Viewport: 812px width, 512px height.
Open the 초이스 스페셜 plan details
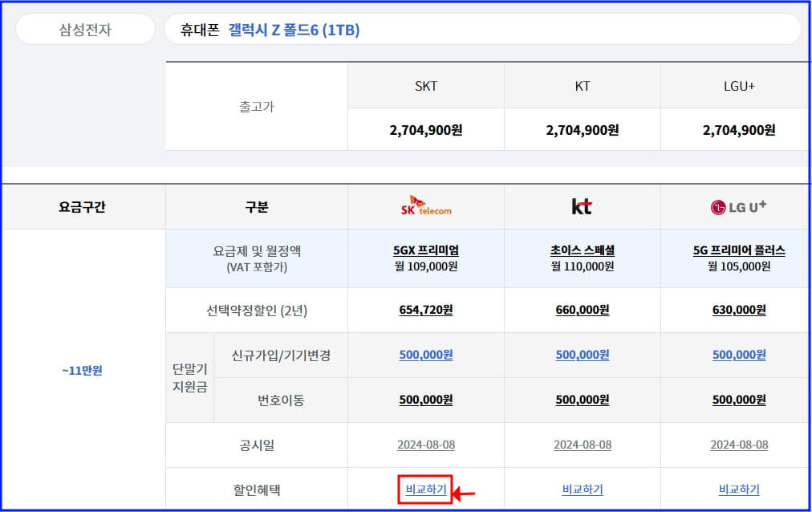point(582,249)
